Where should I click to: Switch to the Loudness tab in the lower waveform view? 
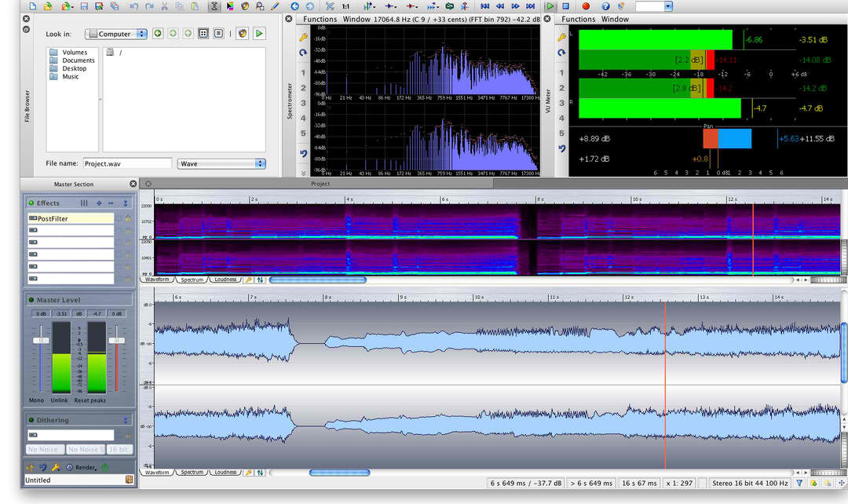point(225,473)
